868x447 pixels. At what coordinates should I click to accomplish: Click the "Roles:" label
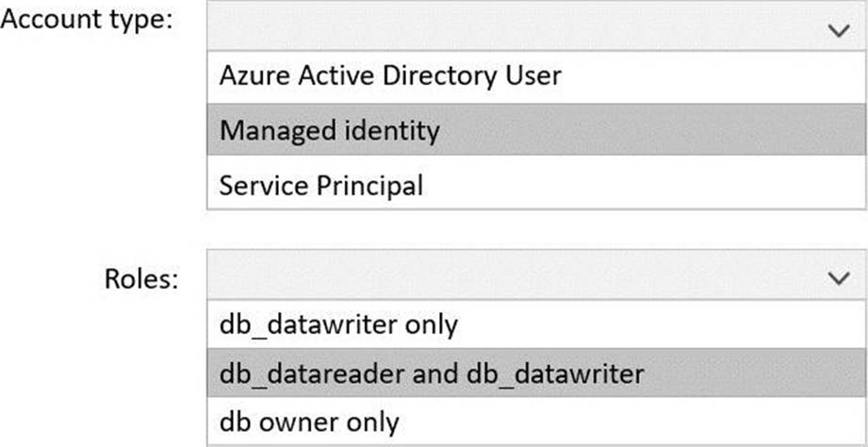(140, 278)
